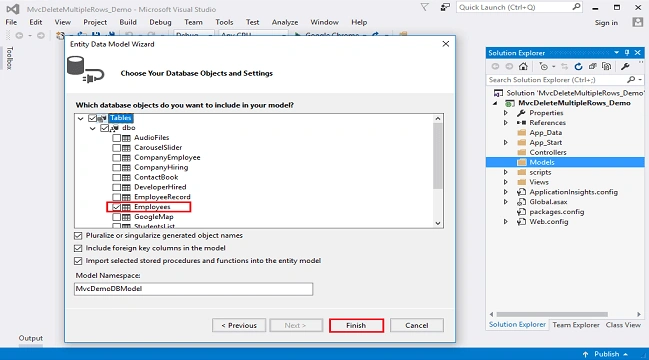Click Sync with Active Document icon

564,66
